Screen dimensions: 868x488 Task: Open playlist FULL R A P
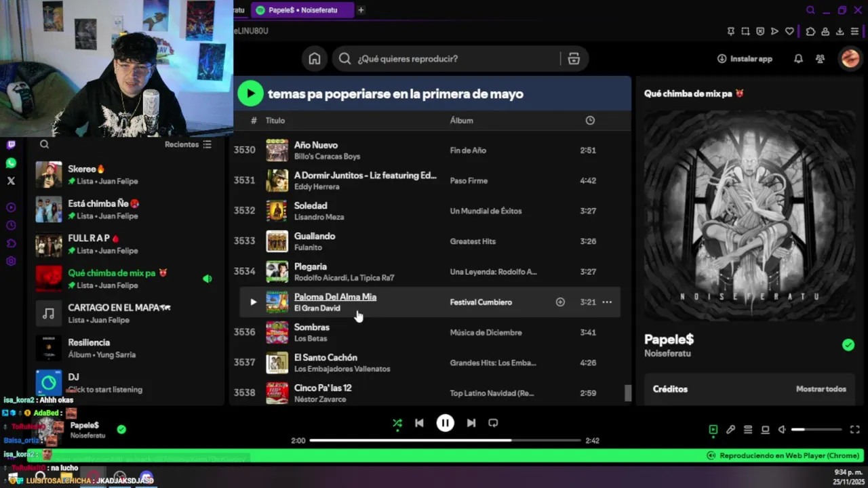click(x=125, y=244)
